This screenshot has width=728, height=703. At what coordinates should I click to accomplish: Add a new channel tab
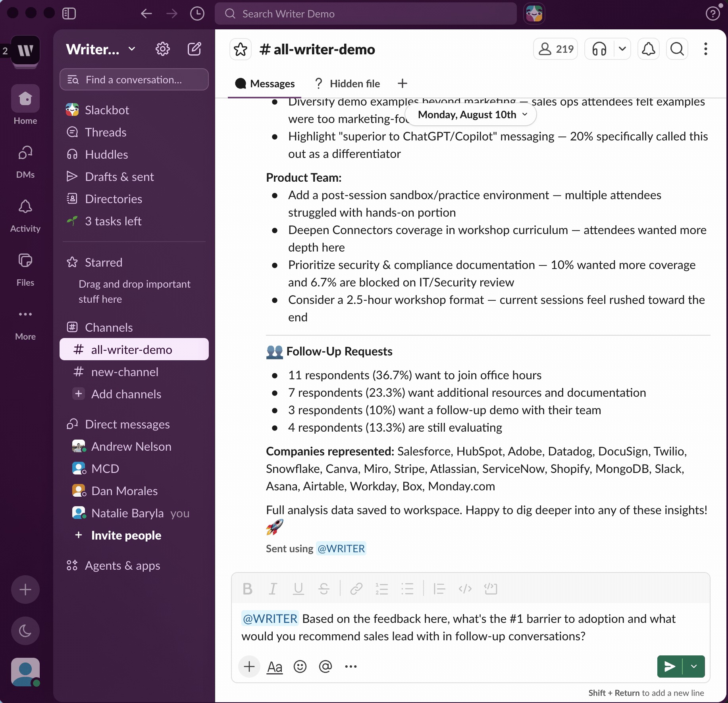click(403, 84)
